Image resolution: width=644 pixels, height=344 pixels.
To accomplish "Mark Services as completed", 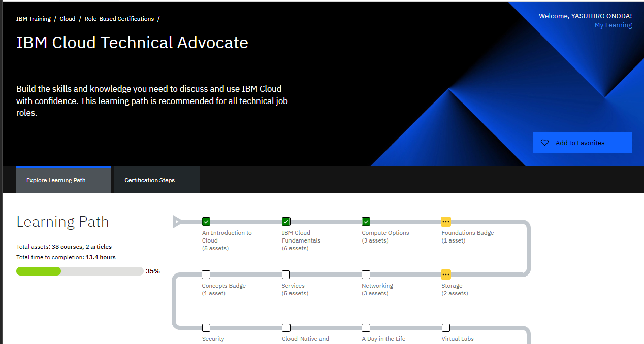I will [x=286, y=274].
